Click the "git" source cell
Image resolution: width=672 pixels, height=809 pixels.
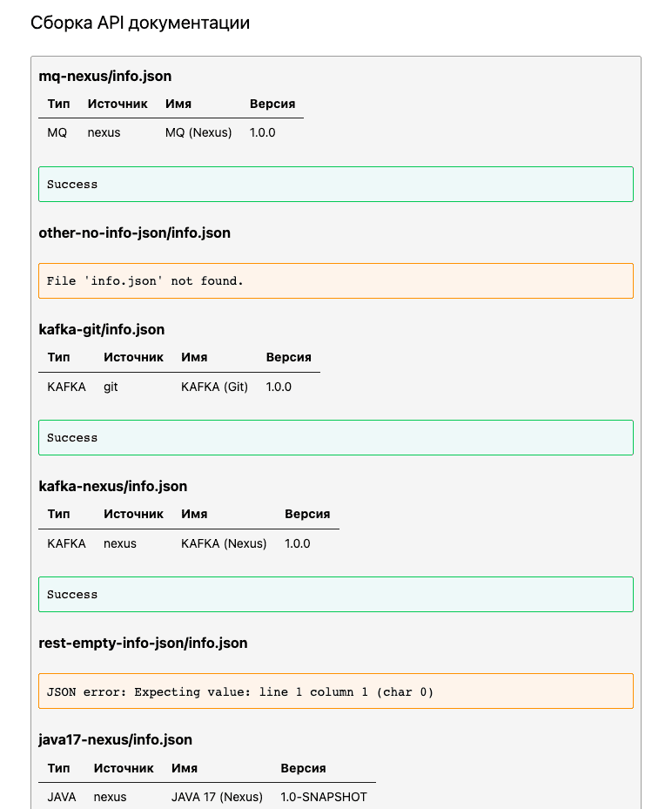coord(111,387)
